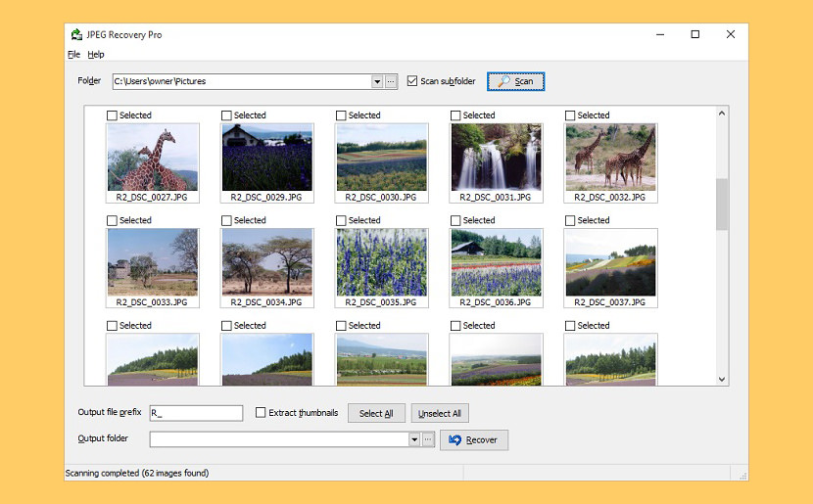Browse for output folder via ellipsis button

point(428,439)
